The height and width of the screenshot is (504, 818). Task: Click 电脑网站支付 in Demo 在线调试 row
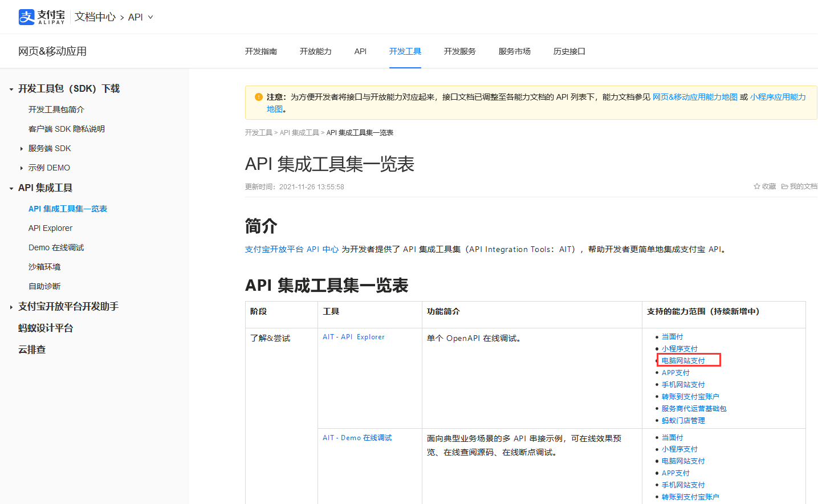(x=683, y=461)
